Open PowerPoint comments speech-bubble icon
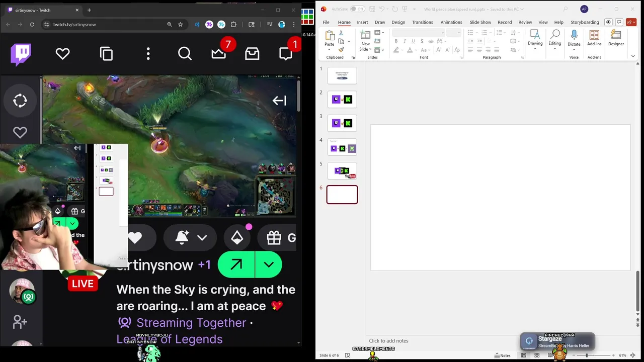Viewport: 644px width, 362px height. [x=619, y=22]
